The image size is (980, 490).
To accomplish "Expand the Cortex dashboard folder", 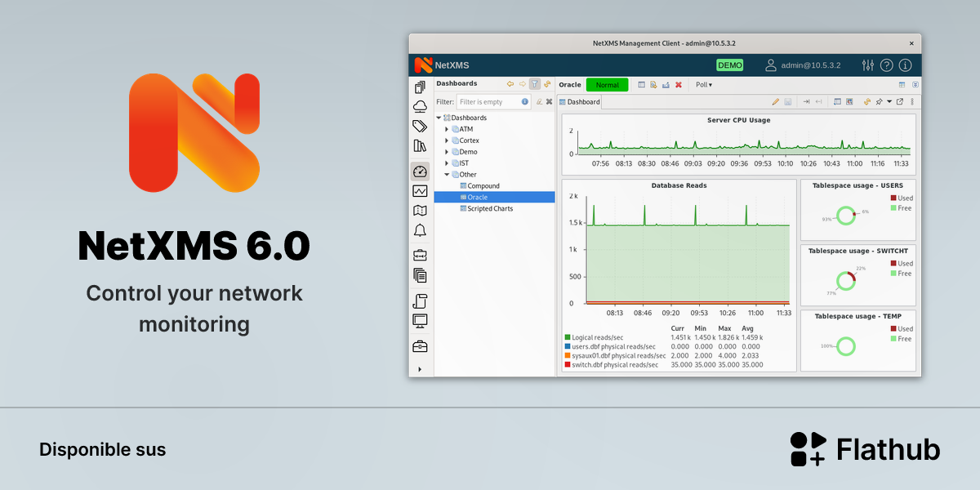I will [447, 140].
